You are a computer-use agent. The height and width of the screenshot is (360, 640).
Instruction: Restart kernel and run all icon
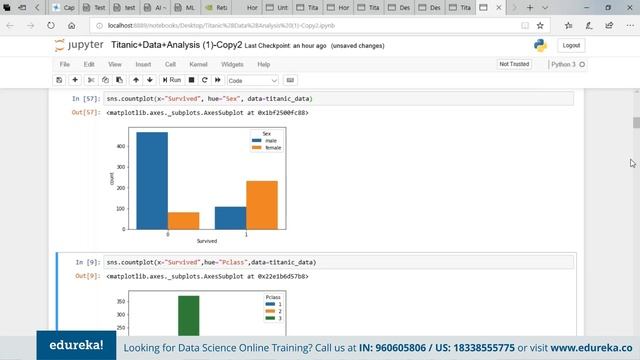click(218, 80)
